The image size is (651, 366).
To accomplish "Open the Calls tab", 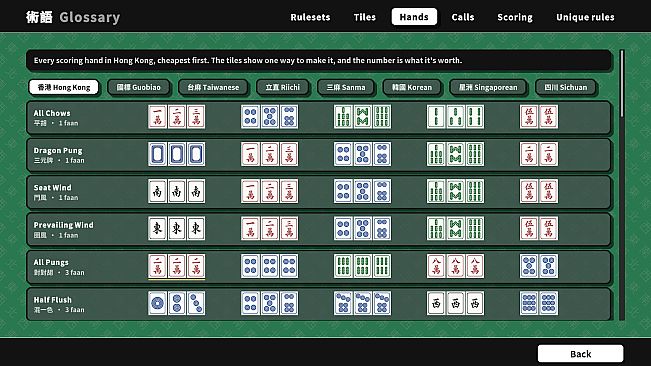I will coord(463,17).
